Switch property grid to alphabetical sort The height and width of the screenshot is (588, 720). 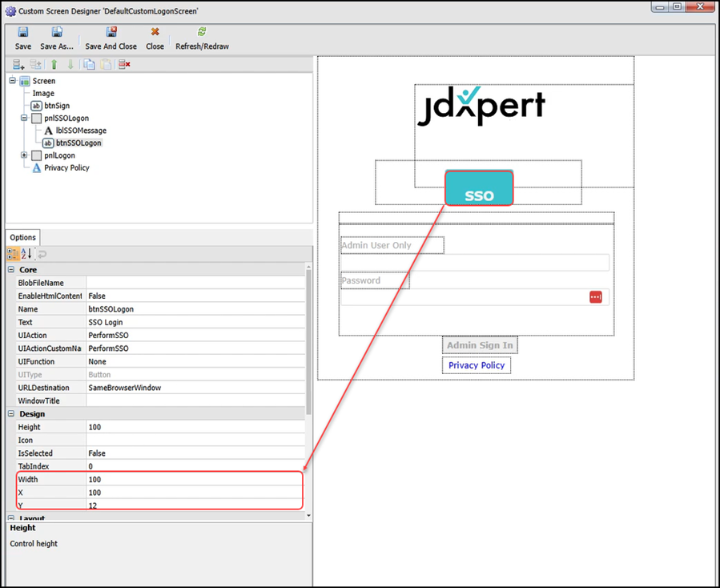[26, 254]
